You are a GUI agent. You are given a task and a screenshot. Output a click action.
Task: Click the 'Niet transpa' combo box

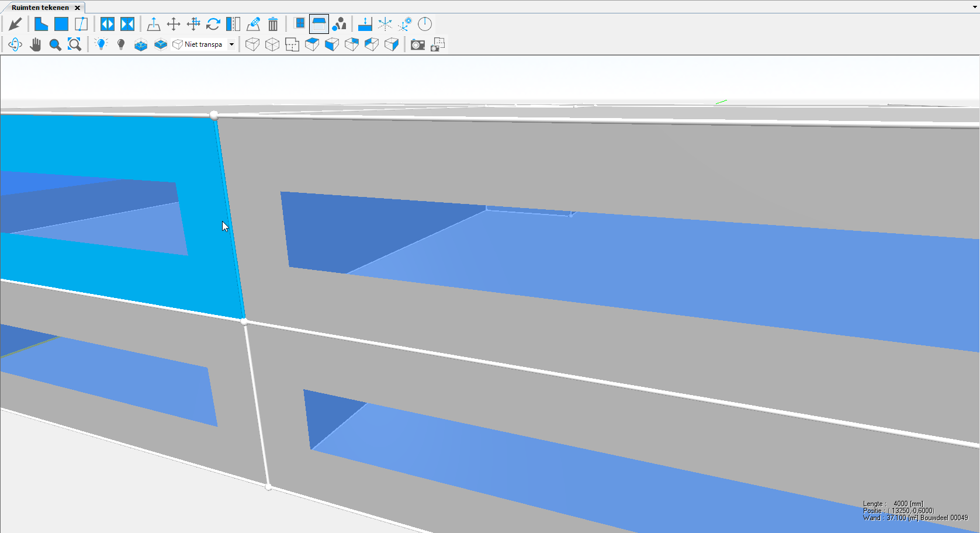tap(202, 44)
